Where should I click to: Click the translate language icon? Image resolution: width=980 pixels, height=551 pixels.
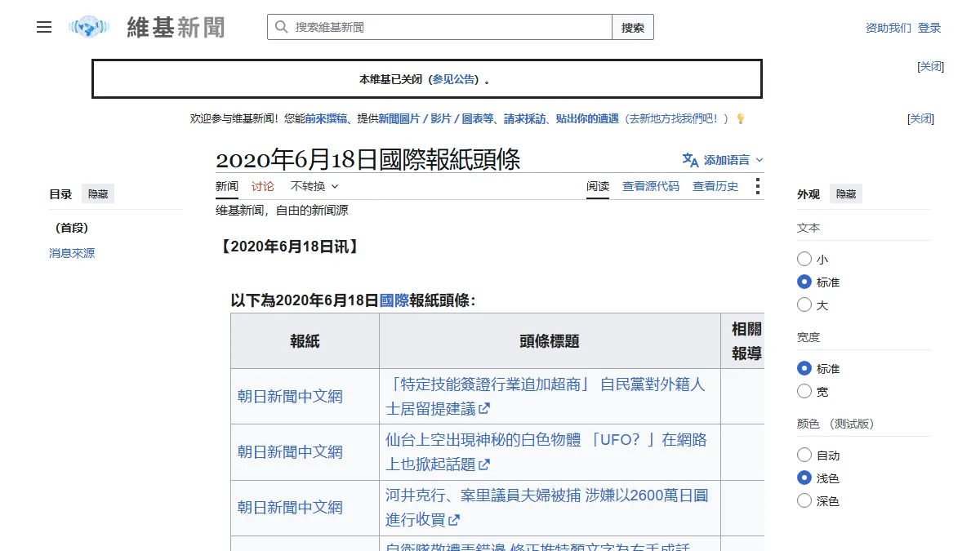pyautogui.click(x=691, y=160)
